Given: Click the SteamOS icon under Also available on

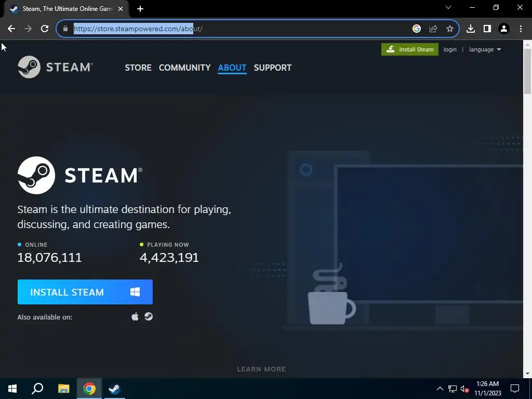Looking at the screenshot, I should [149, 316].
